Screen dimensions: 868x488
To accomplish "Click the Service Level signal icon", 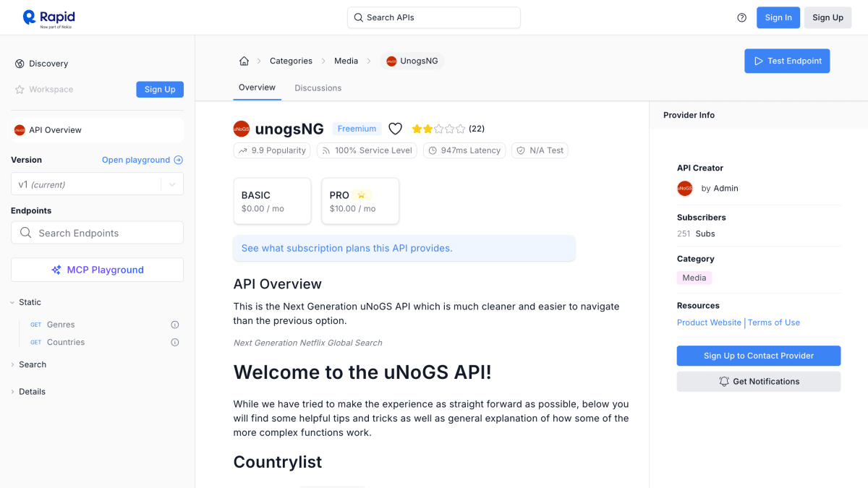I will tap(326, 150).
